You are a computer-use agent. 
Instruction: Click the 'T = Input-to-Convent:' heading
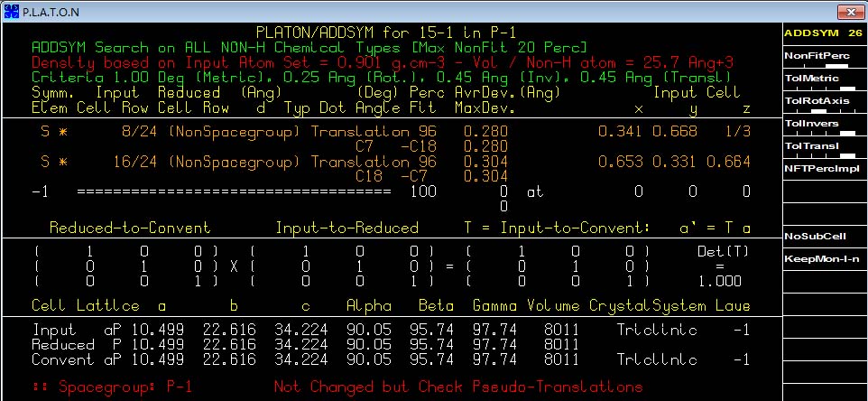click(x=558, y=228)
